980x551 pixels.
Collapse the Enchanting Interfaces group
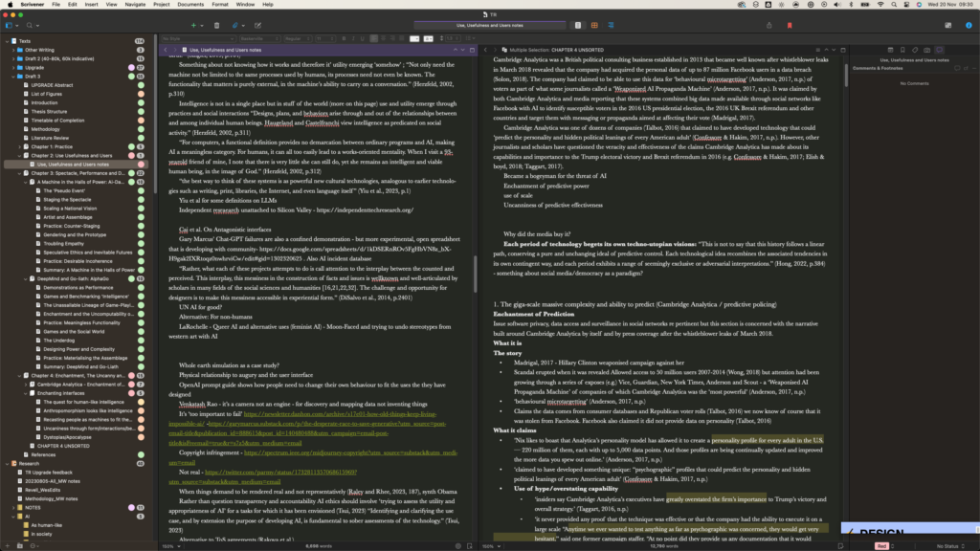pyautogui.click(x=26, y=393)
